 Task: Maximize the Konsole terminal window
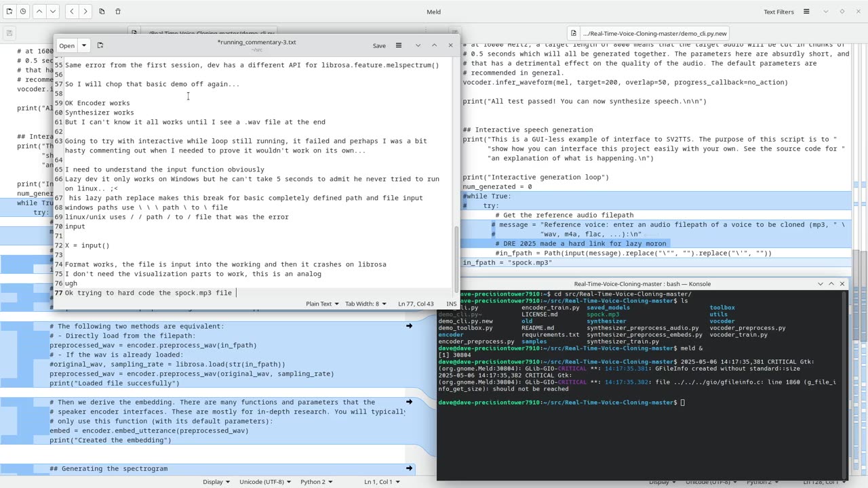tap(831, 284)
